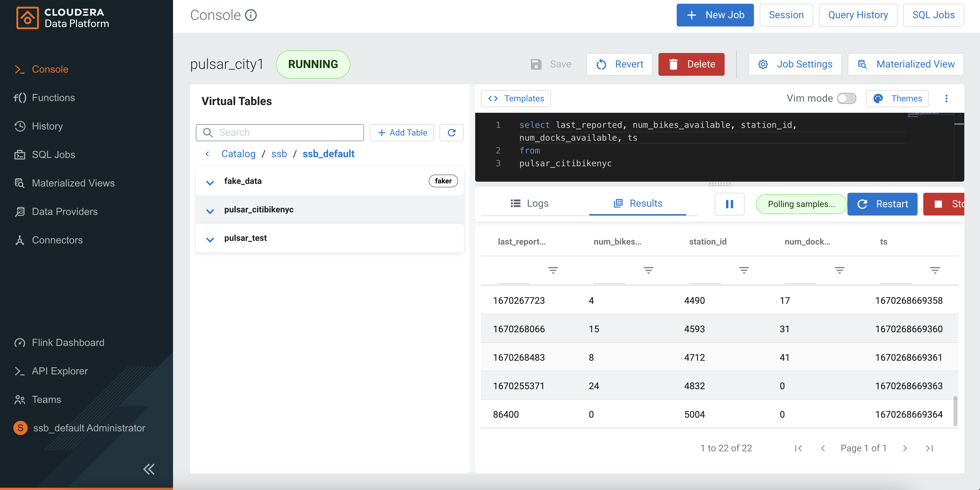Pause the sample polling

pos(729,204)
